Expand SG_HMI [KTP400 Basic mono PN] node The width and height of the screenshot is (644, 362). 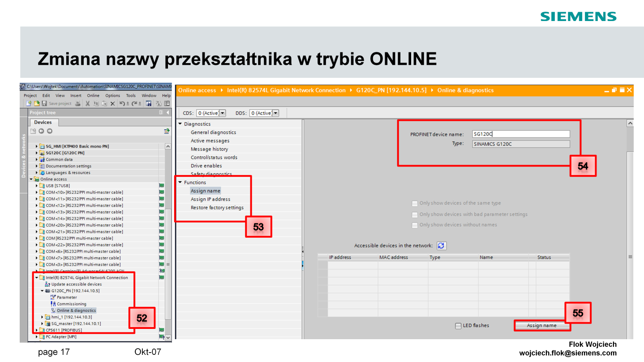37,146
